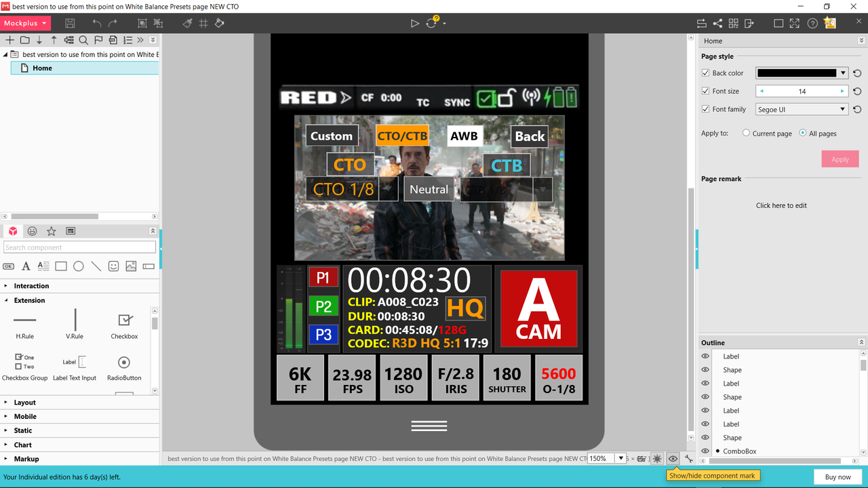The width and height of the screenshot is (868, 488).
Task: Open the icons smiley tab
Action: 32,231
